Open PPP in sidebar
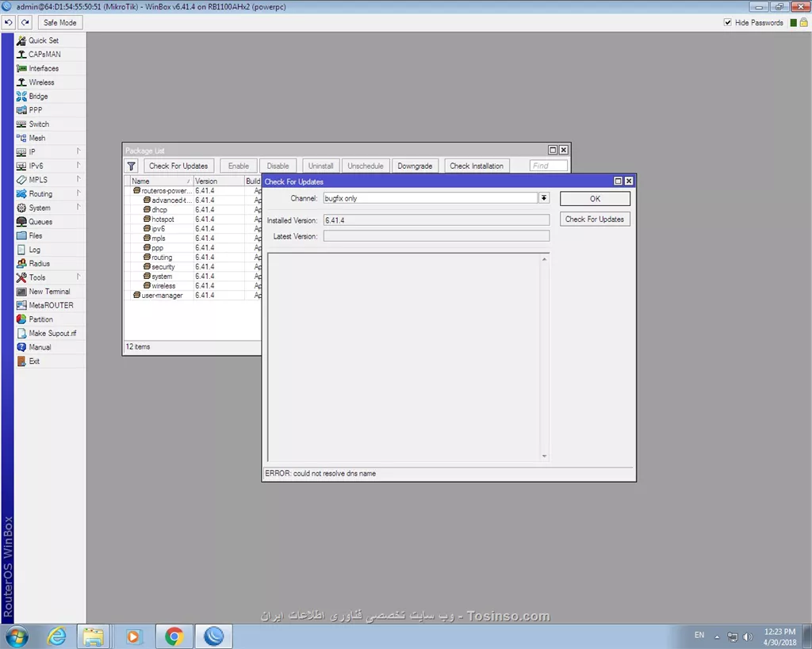Screen dimensions: 812x649 [50, 110]
